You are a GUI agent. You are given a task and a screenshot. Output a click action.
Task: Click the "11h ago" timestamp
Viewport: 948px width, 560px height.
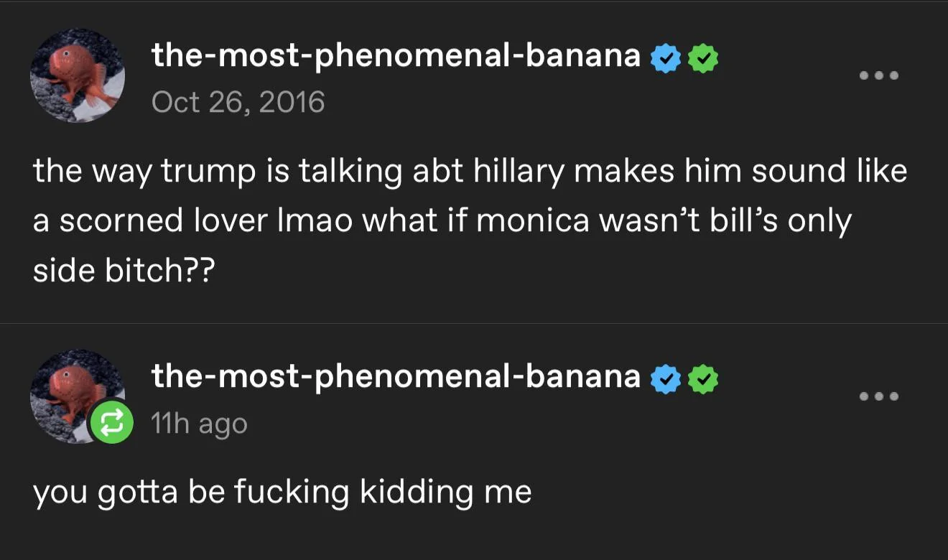199,424
